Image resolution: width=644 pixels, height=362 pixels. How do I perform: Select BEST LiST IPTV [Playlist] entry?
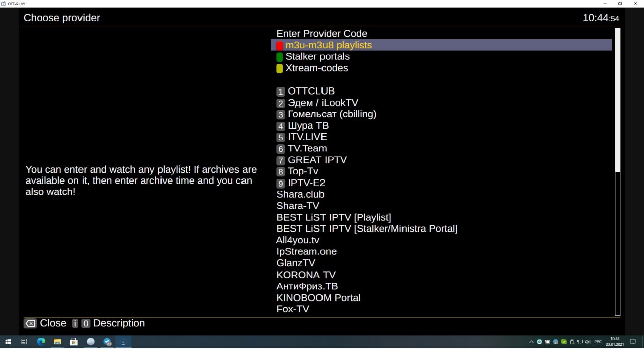click(x=334, y=217)
